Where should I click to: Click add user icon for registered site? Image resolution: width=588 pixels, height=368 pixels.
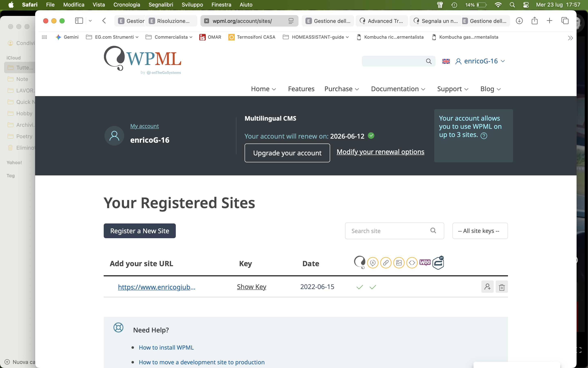(x=487, y=287)
